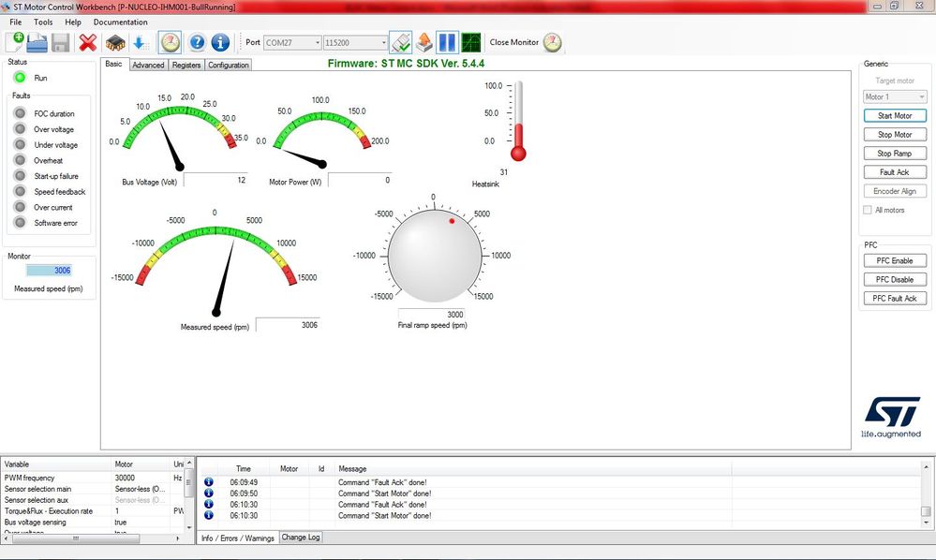Viewport: 936px width, 560px height.
Task: Open help via the question mark icon
Action: (197, 42)
